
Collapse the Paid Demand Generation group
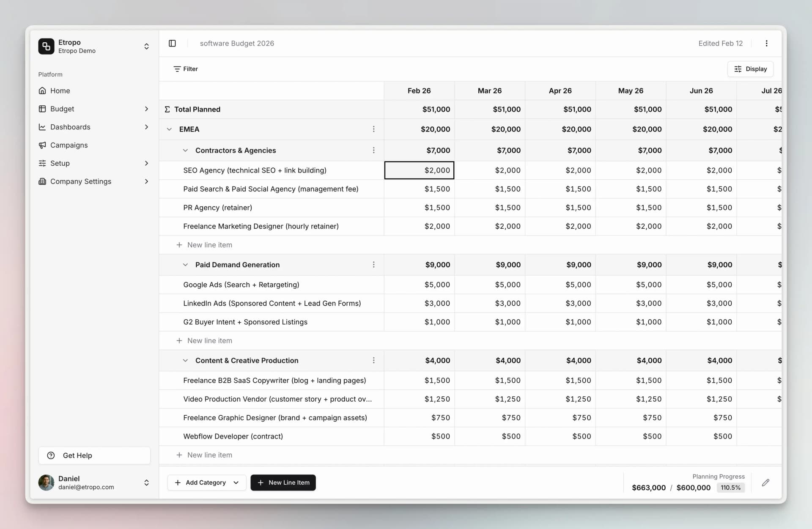(x=185, y=265)
